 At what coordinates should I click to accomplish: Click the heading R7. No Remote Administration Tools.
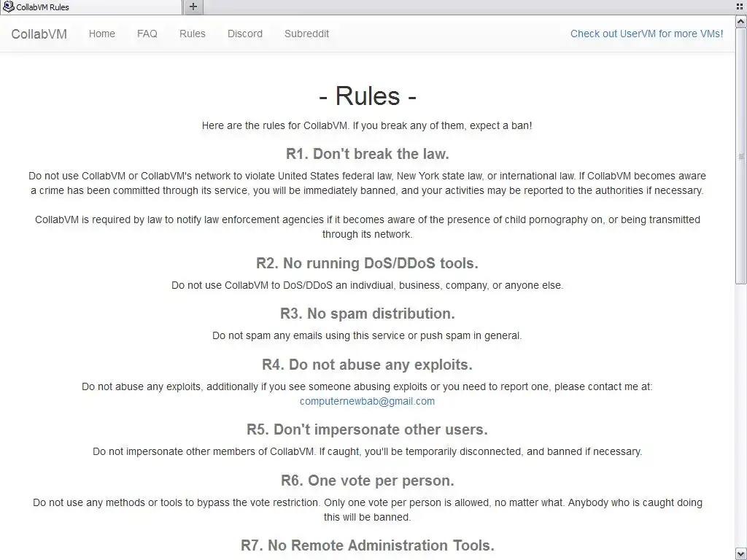point(368,545)
